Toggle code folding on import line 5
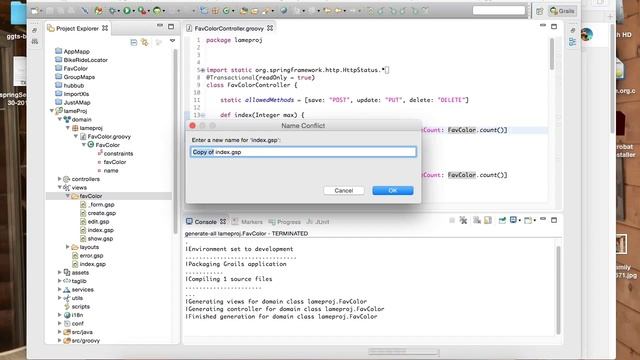The width and height of the screenshot is (640, 360). [x=203, y=70]
